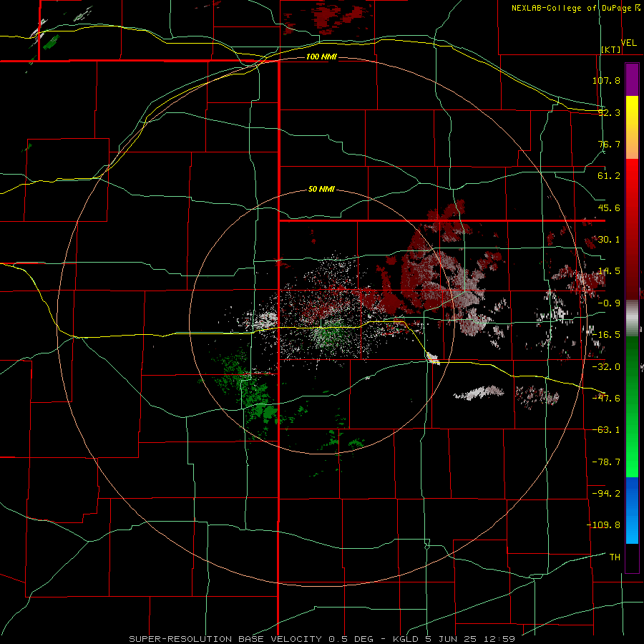Click the -94.2 velocity scale value
This screenshot has height=644, width=644.
606,494
